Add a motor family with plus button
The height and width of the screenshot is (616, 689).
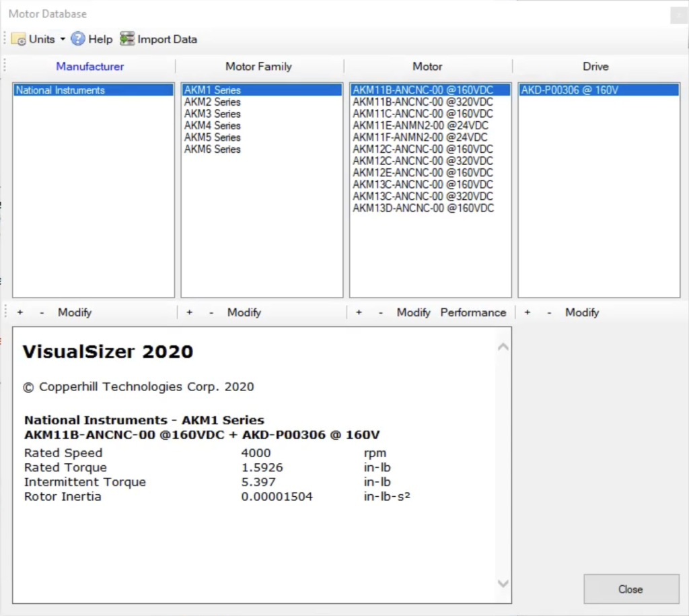tap(190, 312)
